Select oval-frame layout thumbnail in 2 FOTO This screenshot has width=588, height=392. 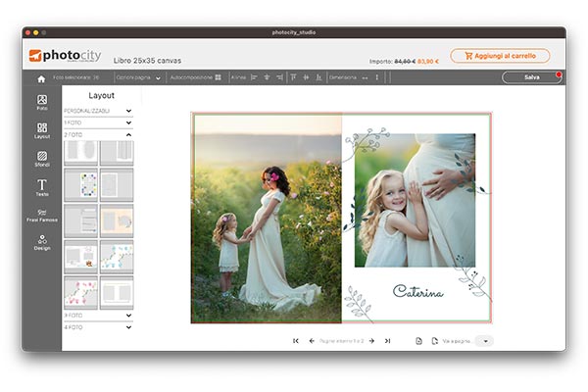pos(80,153)
